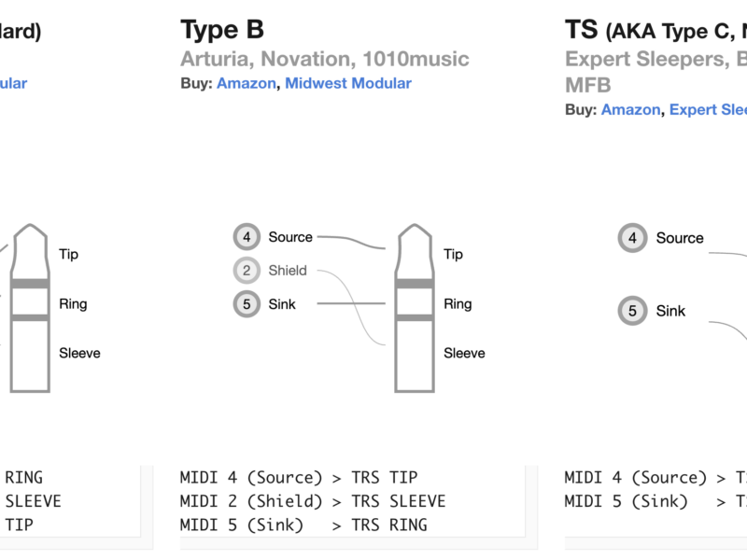Screen dimensions: 747x560
Task: Open the Expert Sleepers buy link
Action: pyautogui.click(x=708, y=109)
